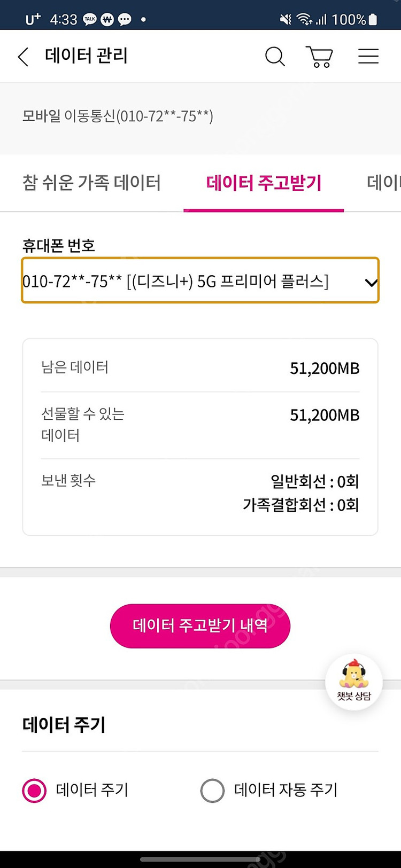
Task: Tap the 남은 데이터 51,200MB row
Action: (x=200, y=368)
